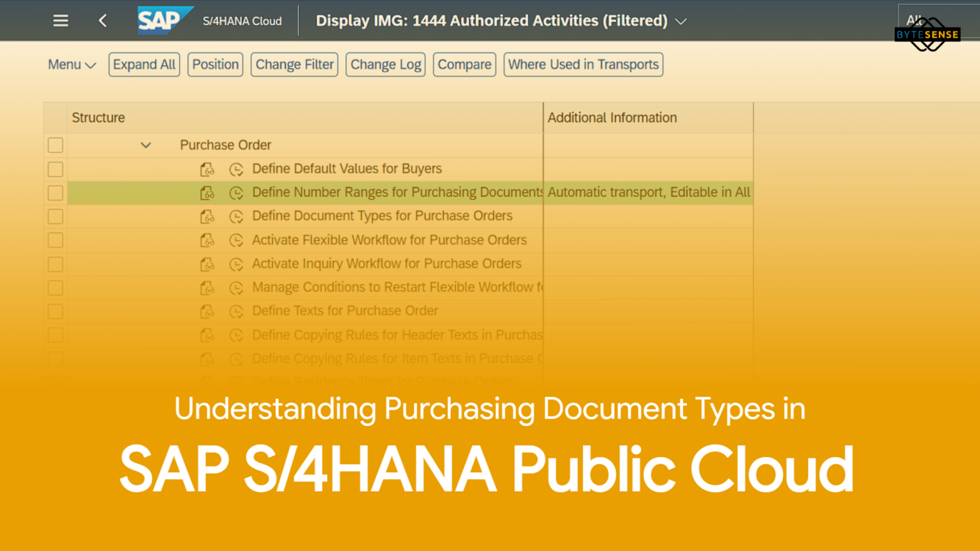Open Define Default Values for Buyers
This screenshot has width=980, height=551.
(347, 169)
